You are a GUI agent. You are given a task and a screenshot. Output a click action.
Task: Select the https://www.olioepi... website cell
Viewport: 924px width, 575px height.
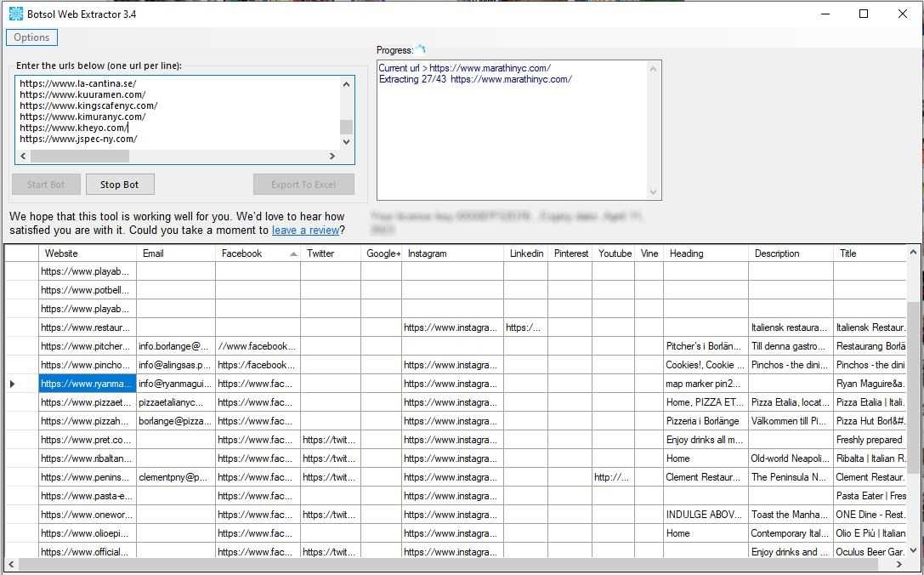click(x=88, y=533)
